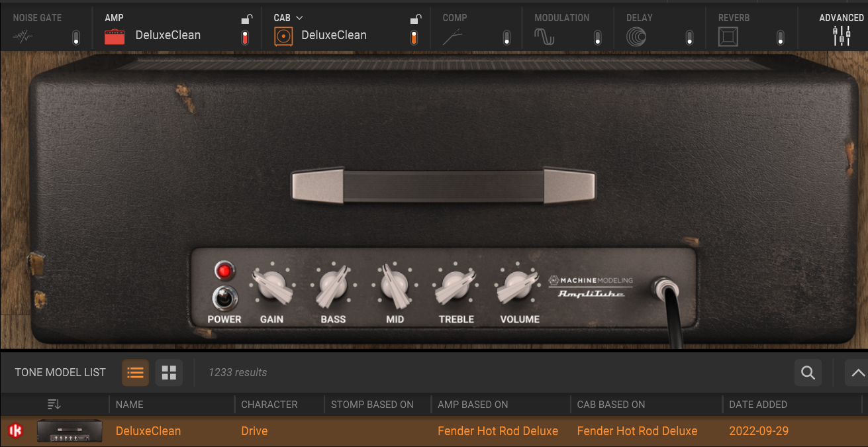
Task: Enable the Delay module switch
Action: click(689, 37)
